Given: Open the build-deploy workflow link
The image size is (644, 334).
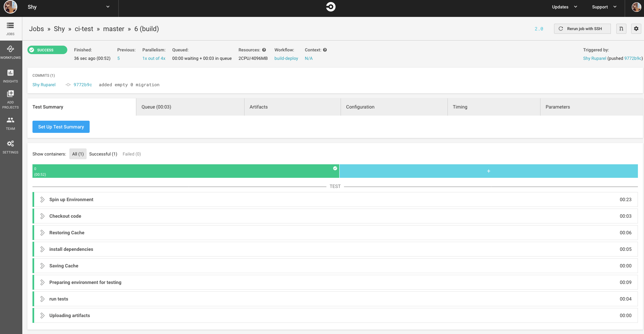Looking at the screenshot, I should [286, 58].
